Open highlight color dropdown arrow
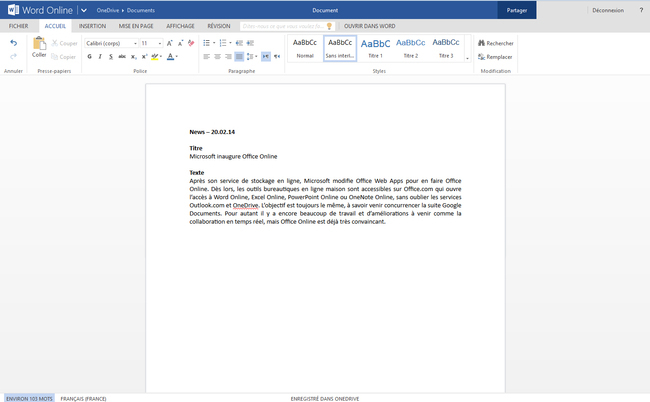 point(161,57)
